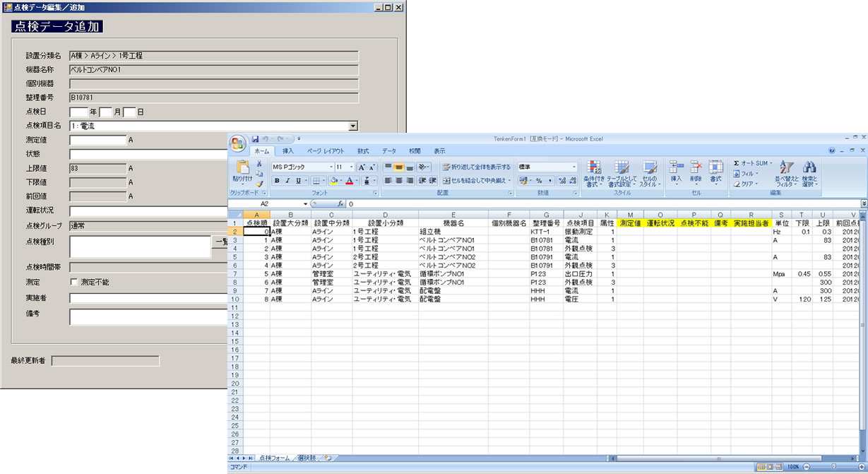Switch to the 挿入 ribbon tab
The image size is (868, 474).
(288, 151)
